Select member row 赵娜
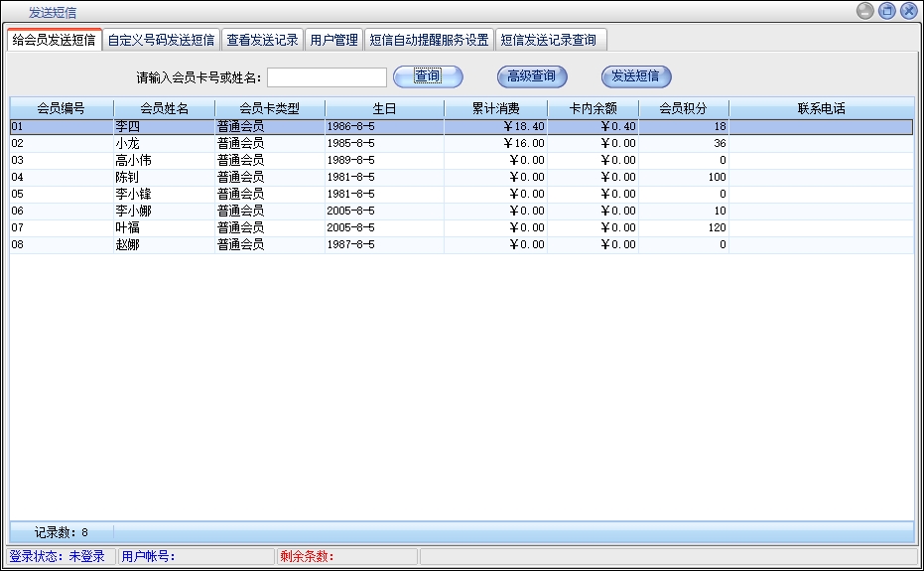This screenshot has width=924, height=571. coord(127,245)
